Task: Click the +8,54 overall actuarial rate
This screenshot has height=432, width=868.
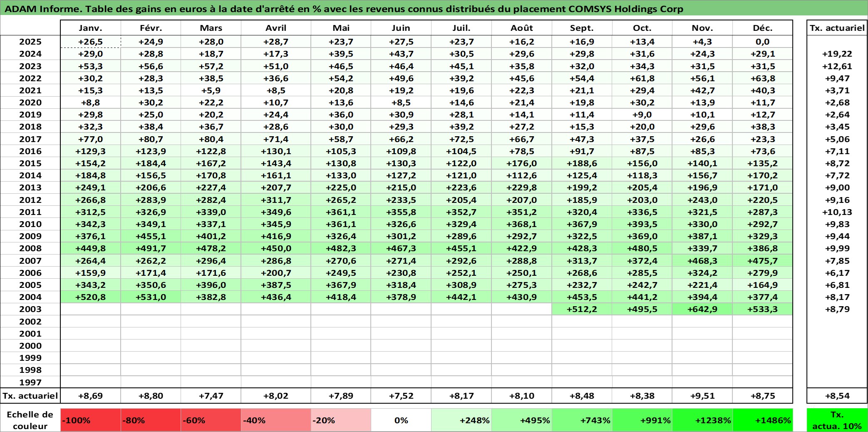Action: click(x=837, y=396)
